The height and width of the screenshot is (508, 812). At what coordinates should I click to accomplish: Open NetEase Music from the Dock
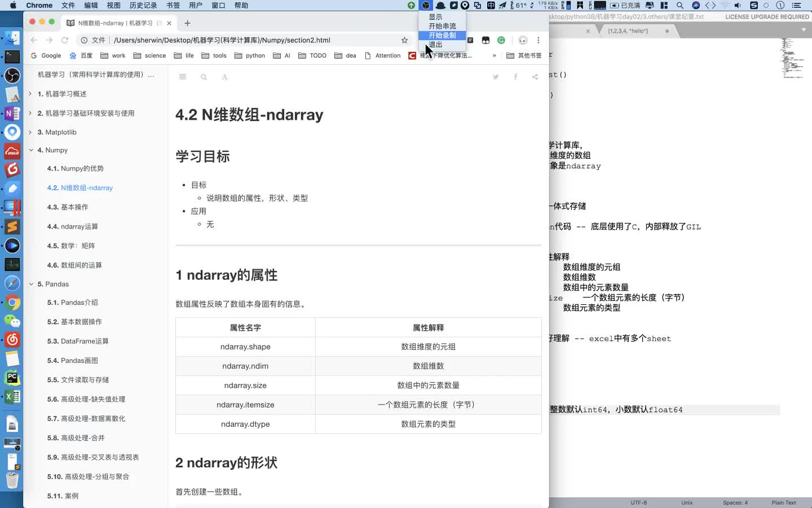pos(12,340)
